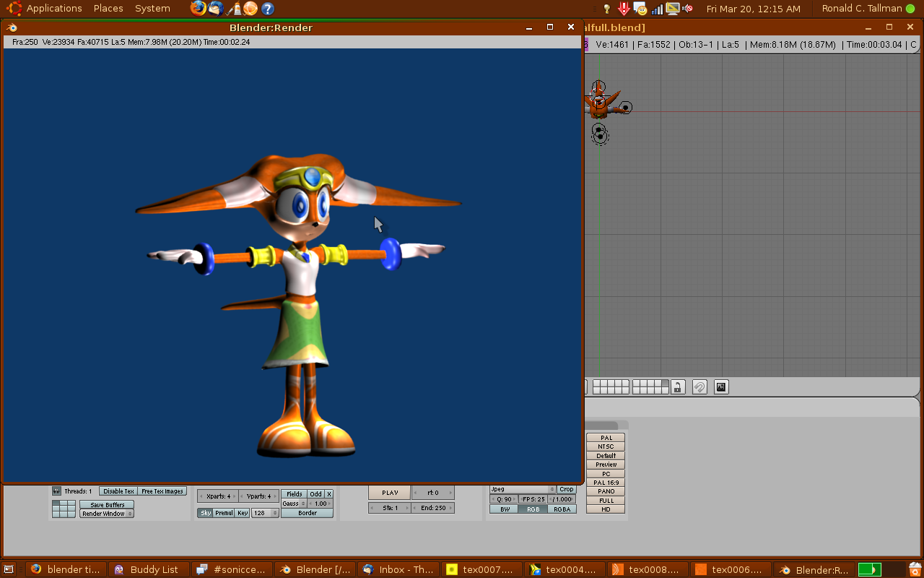The width and height of the screenshot is (924, 578).
Task: Toggle the layer lock icon in Blender header
Action: pyautogui.click(x=677, y=387)
